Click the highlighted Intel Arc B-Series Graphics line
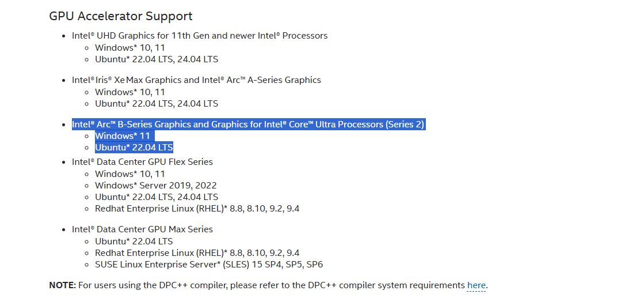Screen dimensions: 644x298 pyautogui.click(x=248, y=125)
